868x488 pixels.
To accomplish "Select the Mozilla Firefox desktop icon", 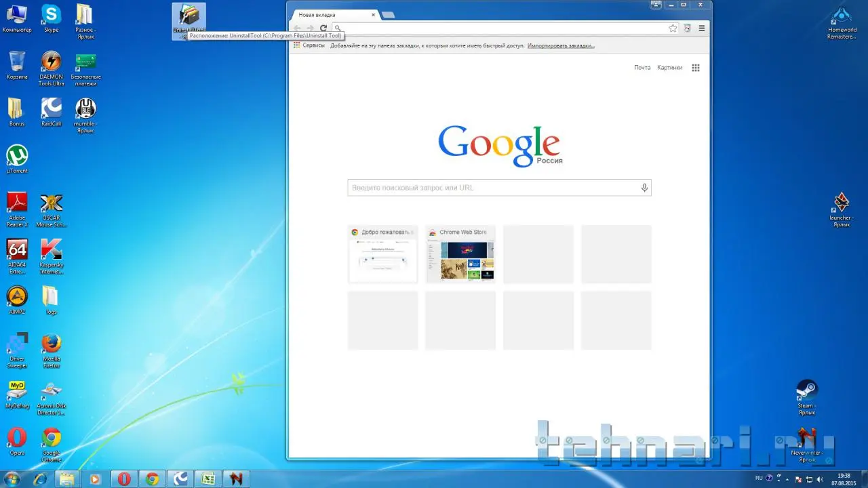I will [x=51, y=350].
